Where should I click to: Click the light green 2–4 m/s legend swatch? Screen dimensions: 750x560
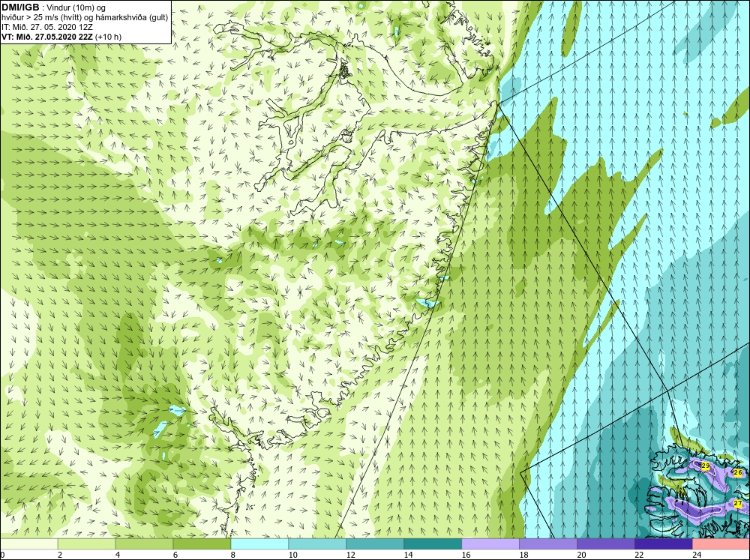click(86, 544)
